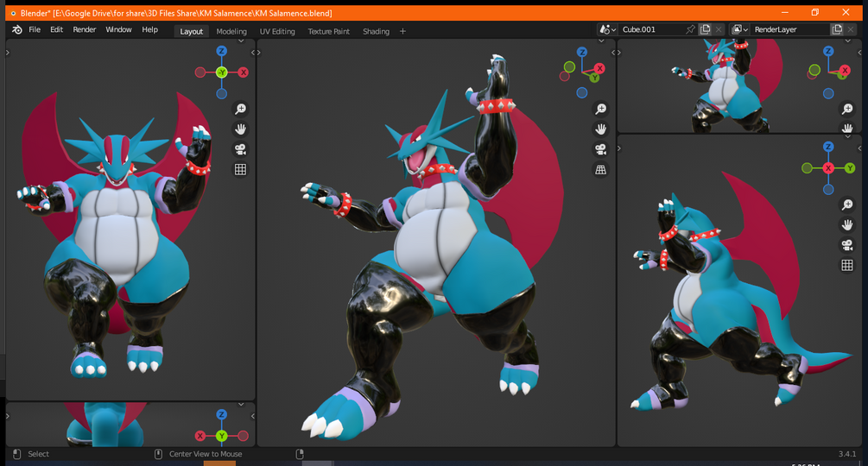Expand the right side viewport's toolbar arrow
The height and width of the screenshot is (466, 868).
pyautogui.click(x=619, y=148)
